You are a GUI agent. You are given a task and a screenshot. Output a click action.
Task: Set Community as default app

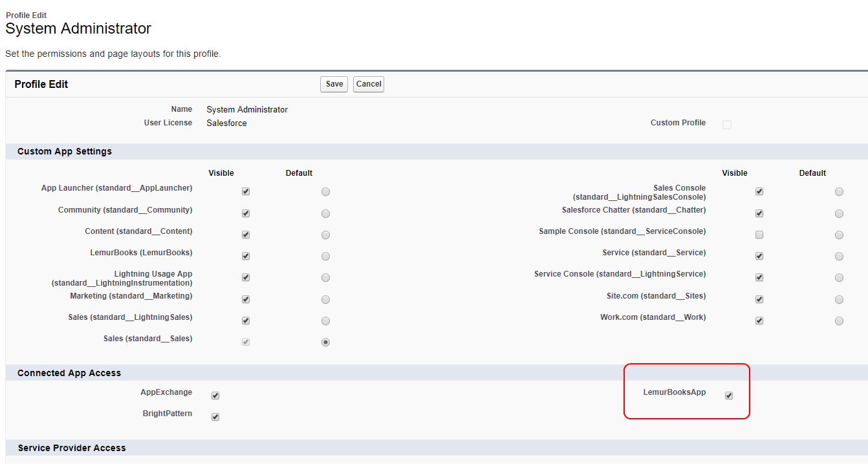click(x=325, y=213)
